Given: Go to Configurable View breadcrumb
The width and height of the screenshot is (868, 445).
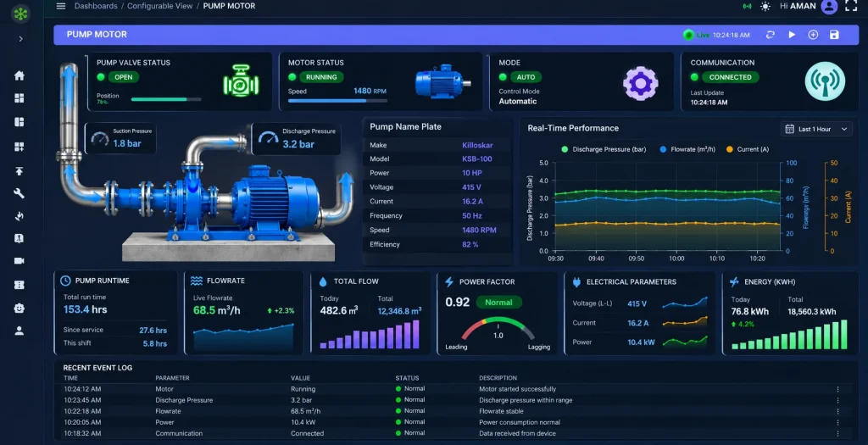Looking at the screenshot, I should 160,6.
